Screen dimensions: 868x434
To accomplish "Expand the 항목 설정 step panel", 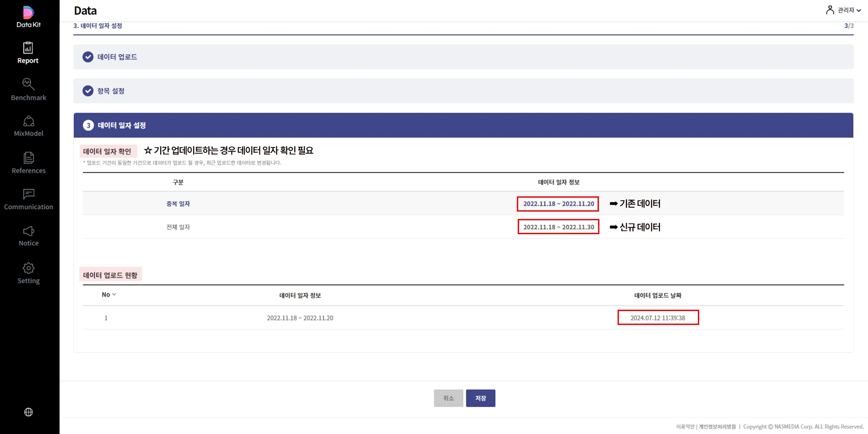I will pos(463,91).
